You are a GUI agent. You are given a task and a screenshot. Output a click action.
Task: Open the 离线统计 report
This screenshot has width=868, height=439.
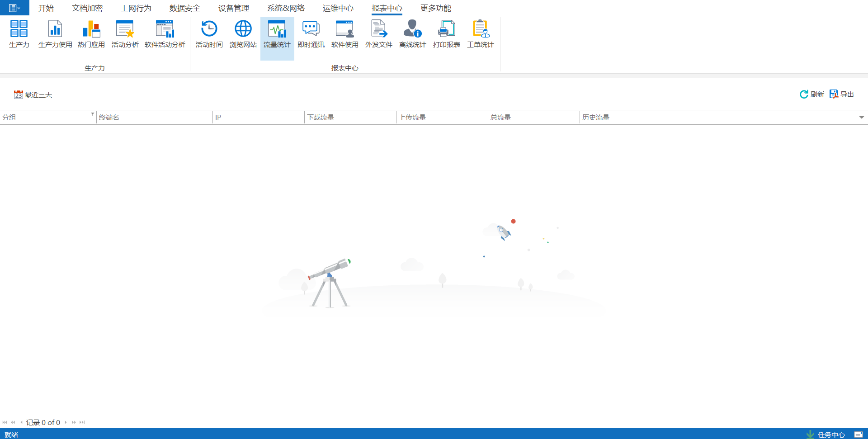click(413, 34)
